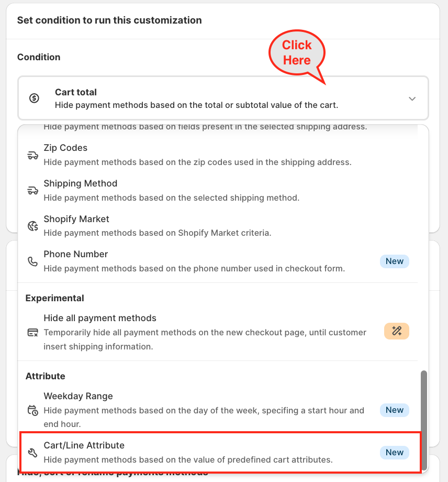Click the Shopify Market globe icon

32,226
